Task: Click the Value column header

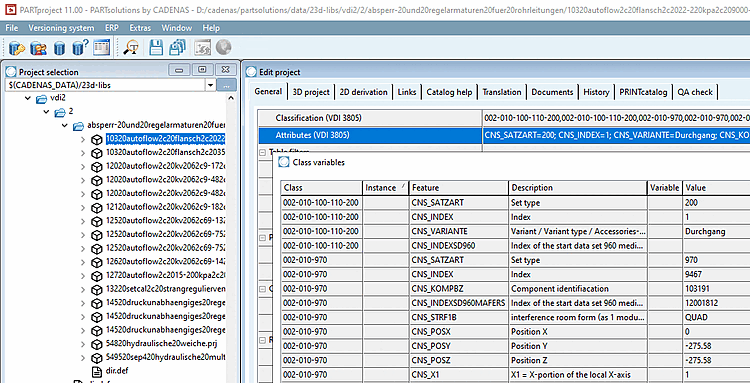Action: coord(716,188)
